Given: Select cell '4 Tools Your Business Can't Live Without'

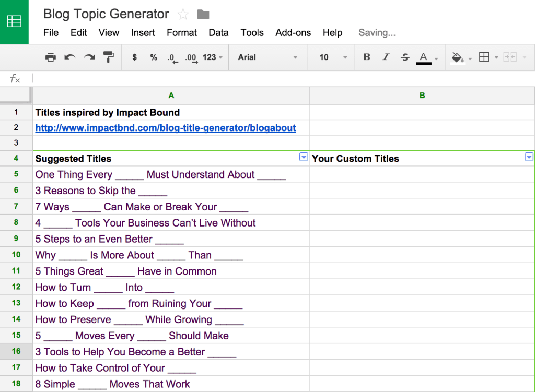Looking at the screenshot, I should [x=171, y=222].
